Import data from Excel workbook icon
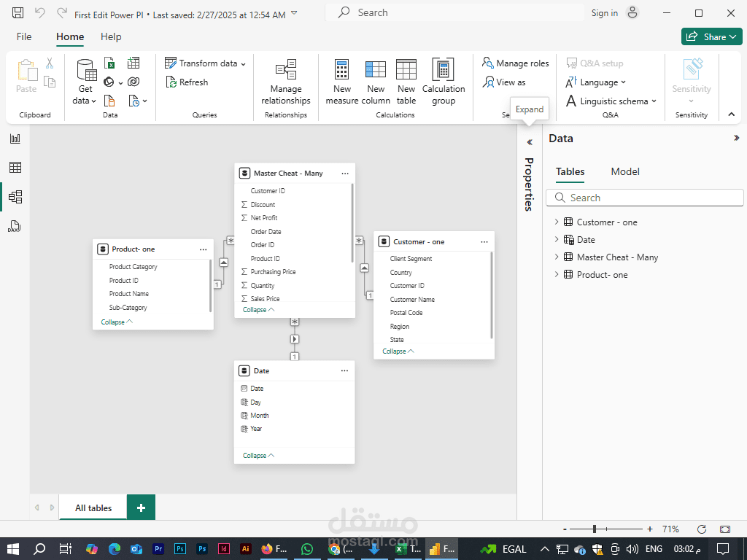The width and height of the screenshot is (747, 560). tap(109, 63)
